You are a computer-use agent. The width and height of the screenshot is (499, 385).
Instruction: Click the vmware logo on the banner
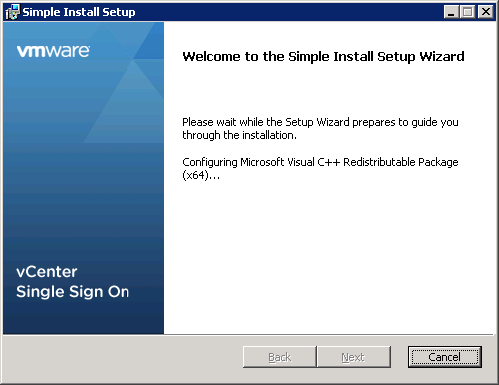tap(53, 51)
